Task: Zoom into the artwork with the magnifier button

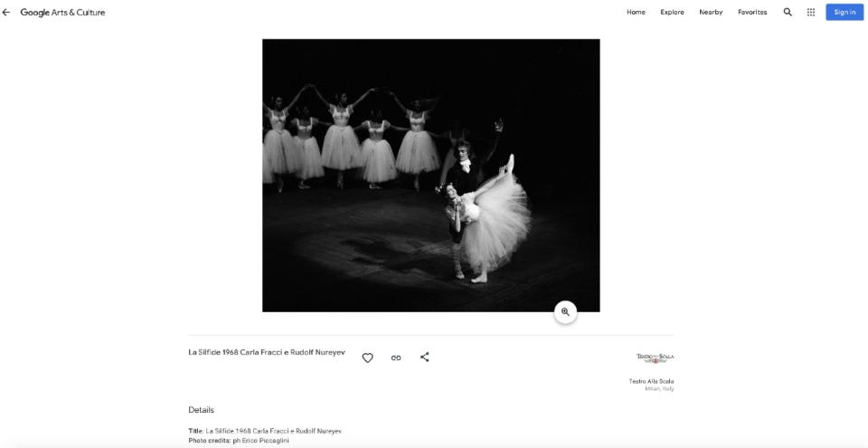Action: coord(565,311)
